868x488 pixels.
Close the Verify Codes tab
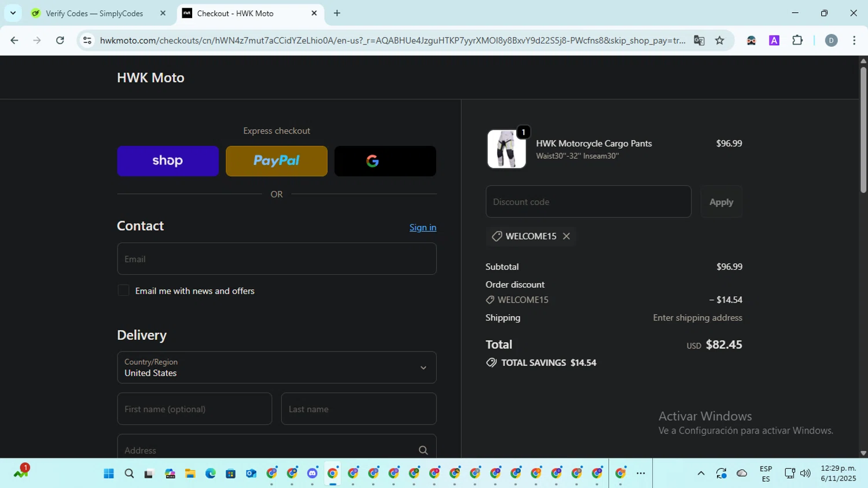[163, 13]
